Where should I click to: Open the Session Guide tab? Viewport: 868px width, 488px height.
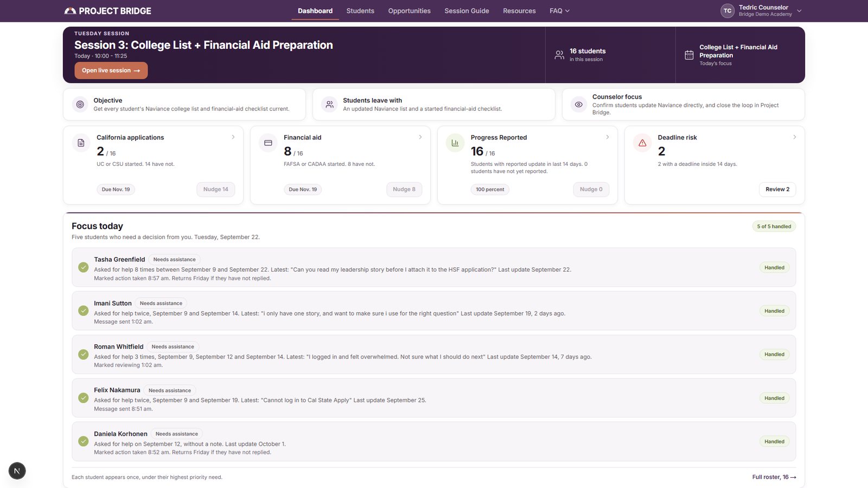pyautogui.click(x=467, y=11)
